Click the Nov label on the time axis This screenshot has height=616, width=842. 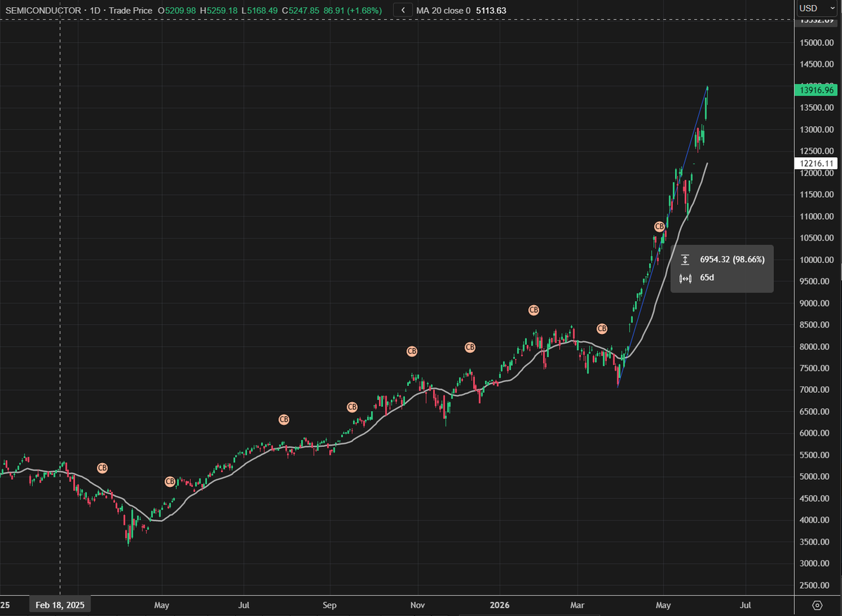pyautogui.click(x=417, y=604)
